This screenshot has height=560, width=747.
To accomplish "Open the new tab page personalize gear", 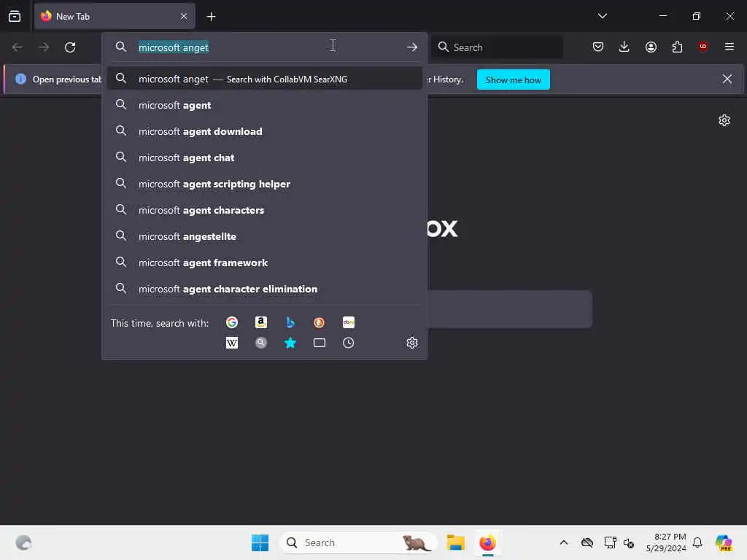I will coord(724,120).
